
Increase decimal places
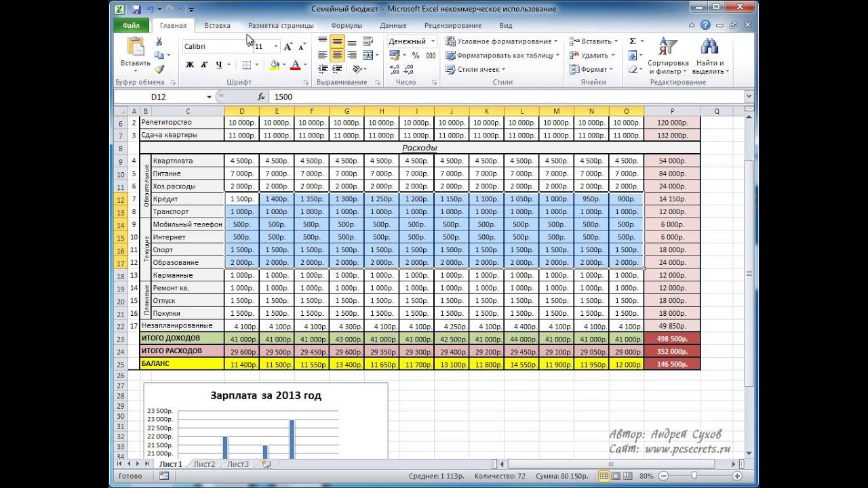(394, 69)
